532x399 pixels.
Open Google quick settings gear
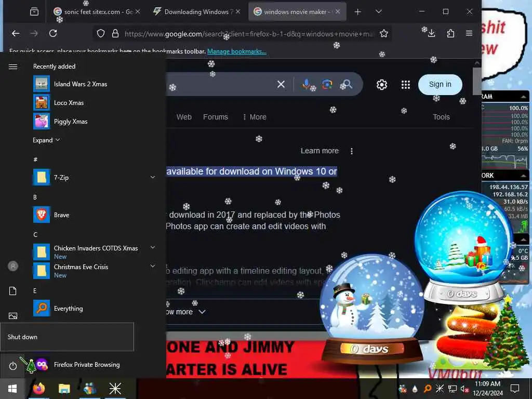(382, 85)
